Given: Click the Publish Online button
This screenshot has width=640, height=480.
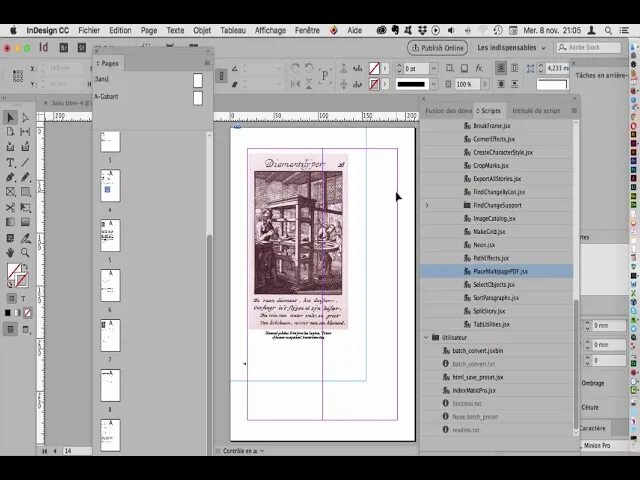Looking at the screenshot, I should point(438,48).
